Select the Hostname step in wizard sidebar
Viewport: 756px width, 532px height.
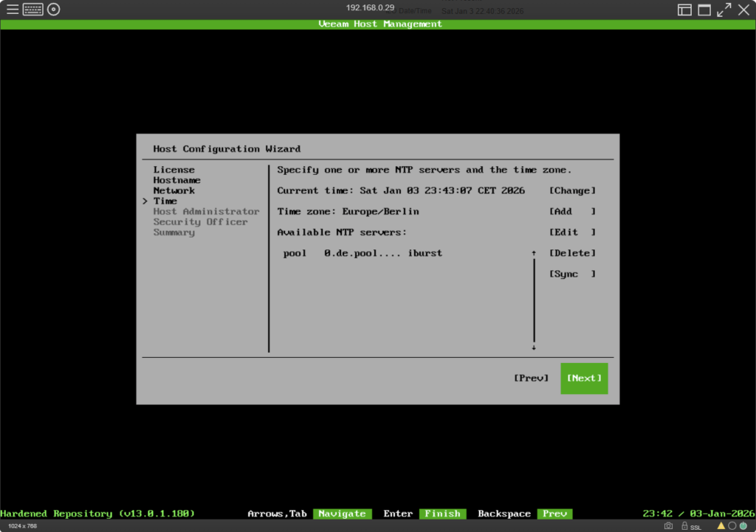[176, 180]
